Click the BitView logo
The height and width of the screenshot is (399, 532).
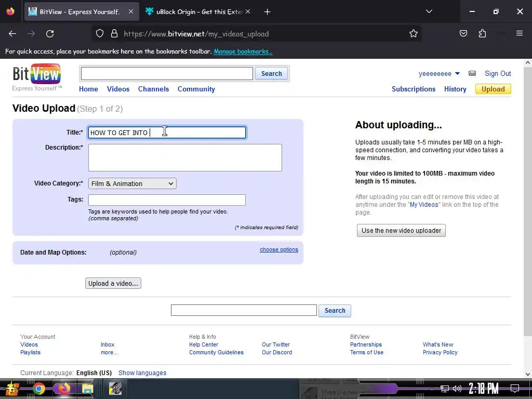pos(37,77)
